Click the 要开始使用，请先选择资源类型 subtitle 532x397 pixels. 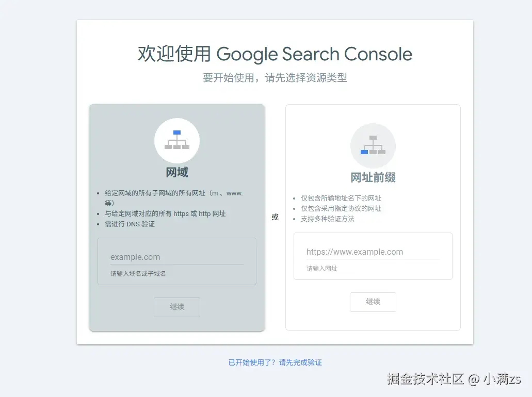[275, 78]
